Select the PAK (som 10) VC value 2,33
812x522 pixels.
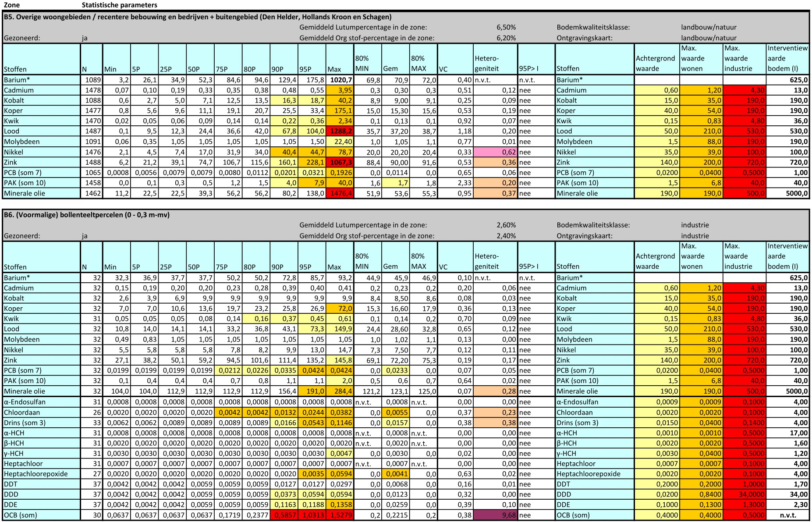(x=455, y=183)
